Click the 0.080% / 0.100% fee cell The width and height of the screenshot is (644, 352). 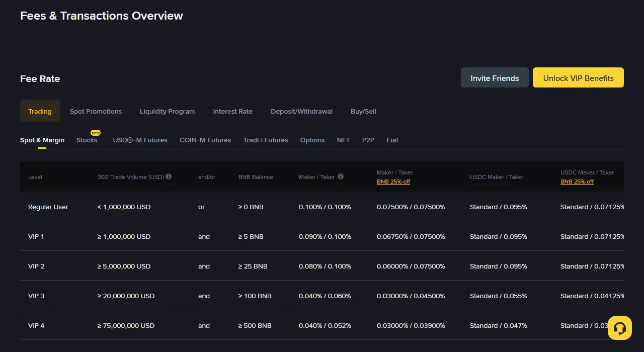coord(325,266)
